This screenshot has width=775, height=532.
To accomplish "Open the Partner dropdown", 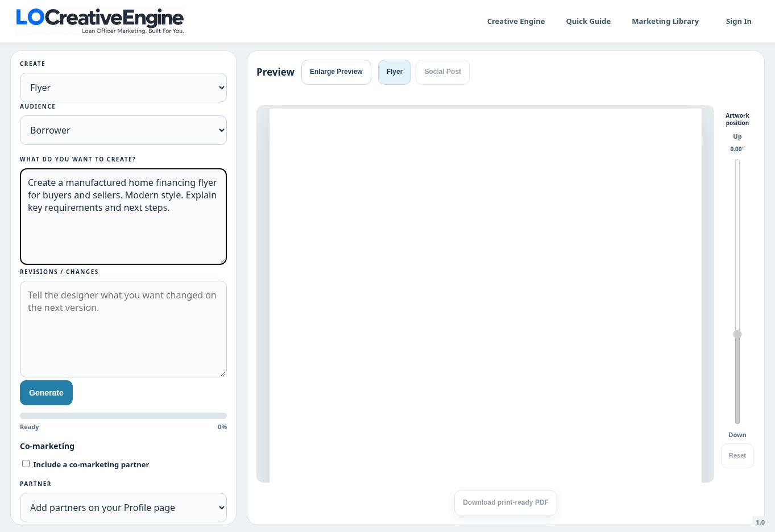I will pos(123,508).
